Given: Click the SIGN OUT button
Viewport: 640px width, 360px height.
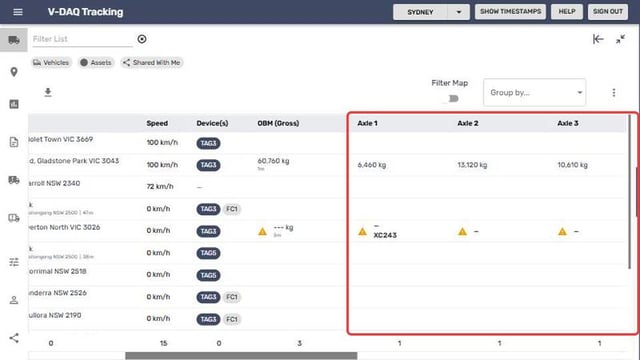Looking at the screenshot, I should 608,11.
